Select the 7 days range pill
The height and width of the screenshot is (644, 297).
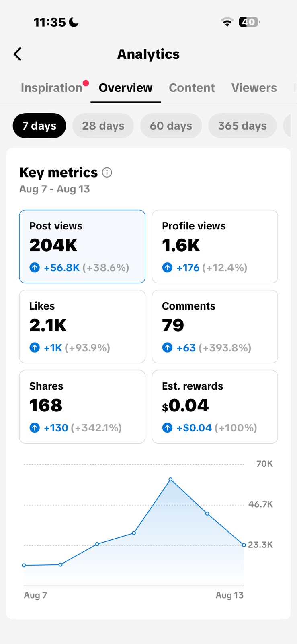[x=39, y=126]
